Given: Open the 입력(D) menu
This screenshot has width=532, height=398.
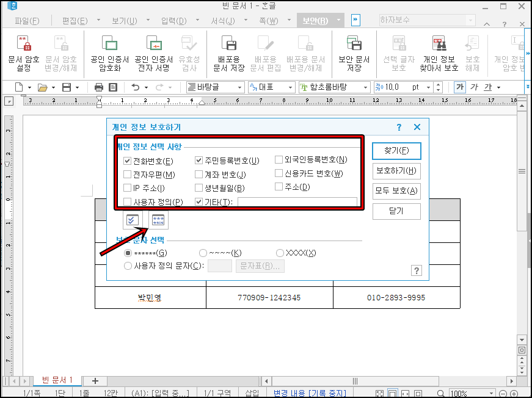Looking at the screenshot, I should pyautogui.click(x=173, y=21).
